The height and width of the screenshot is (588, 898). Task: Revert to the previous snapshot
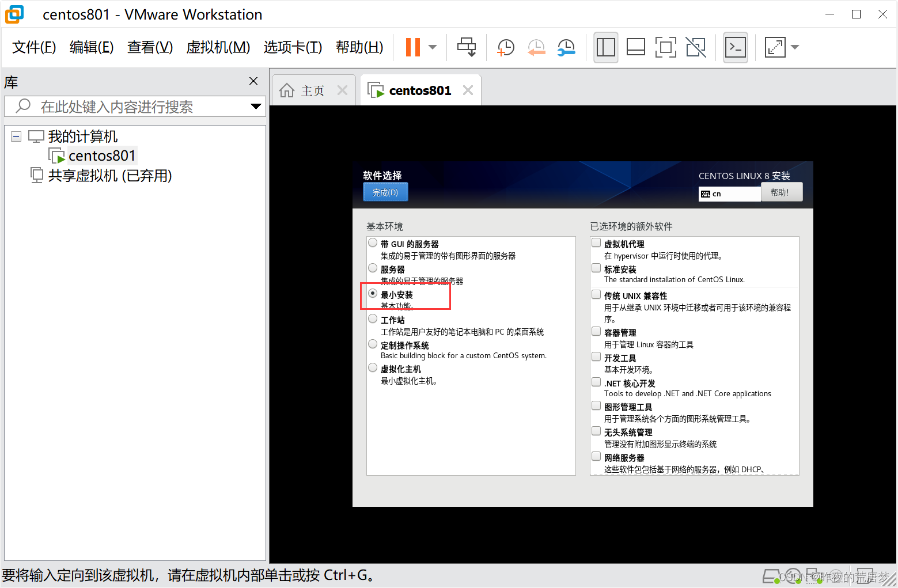(x=536, y=47)
